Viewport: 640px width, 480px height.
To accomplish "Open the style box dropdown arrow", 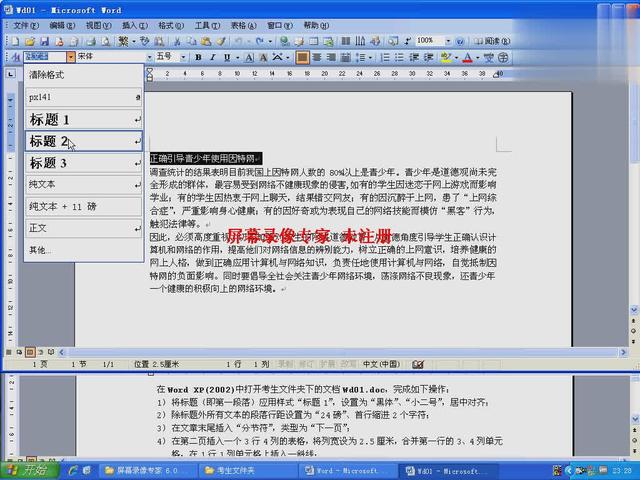I will coord(71,57).
